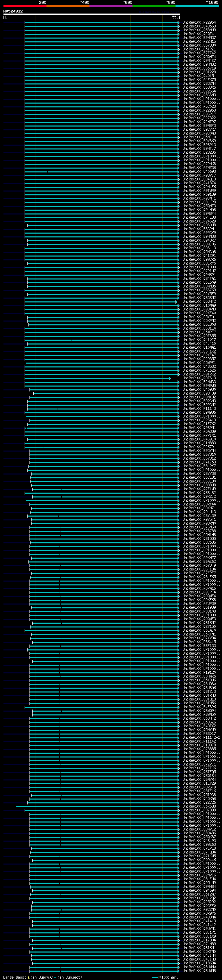222x980 pixels.
Task: Click the cyan ~100% legend color segment
Action: [197, 7]
